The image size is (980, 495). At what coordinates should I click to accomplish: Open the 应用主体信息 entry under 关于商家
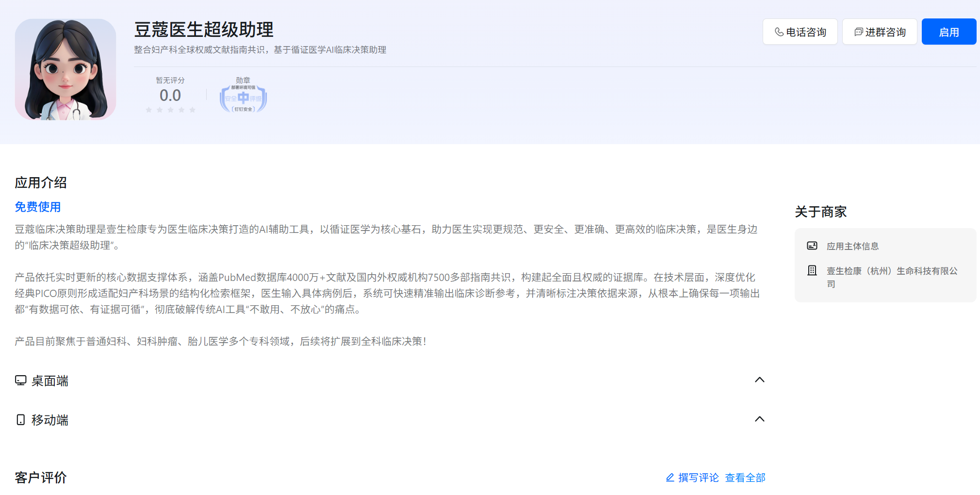(853, 246)
